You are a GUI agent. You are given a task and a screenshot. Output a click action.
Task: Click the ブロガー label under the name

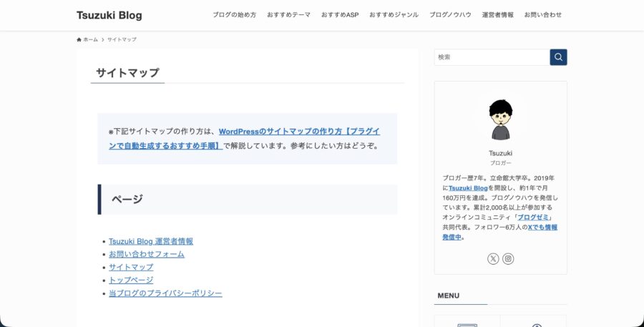(500, 163)
